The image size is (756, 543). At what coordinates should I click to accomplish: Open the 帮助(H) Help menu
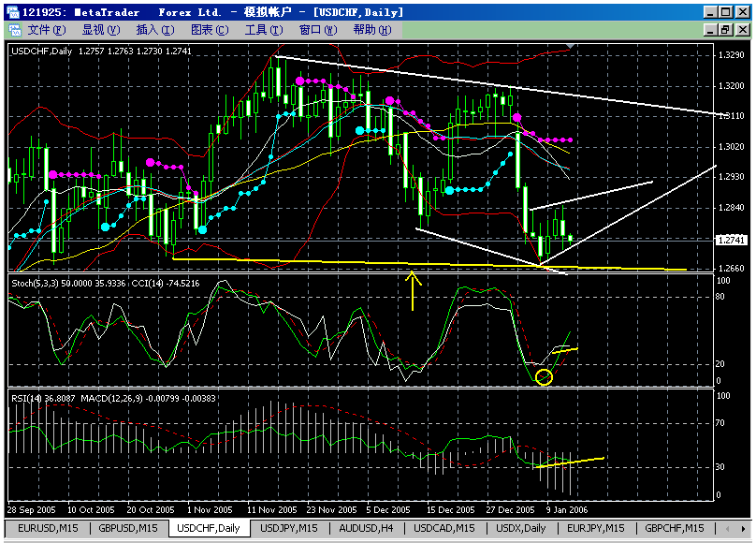pos(372,30)
